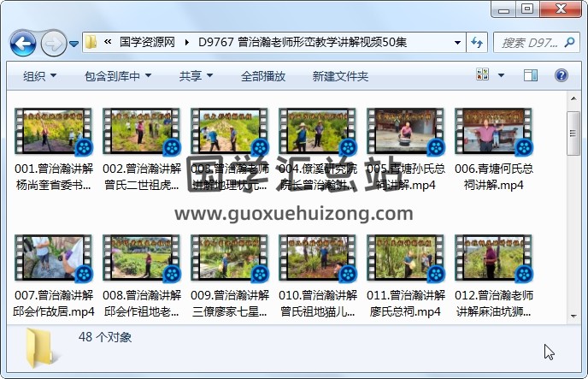Click the 48 个对象 status text
The image size is (588, 379).
[105, 337]
